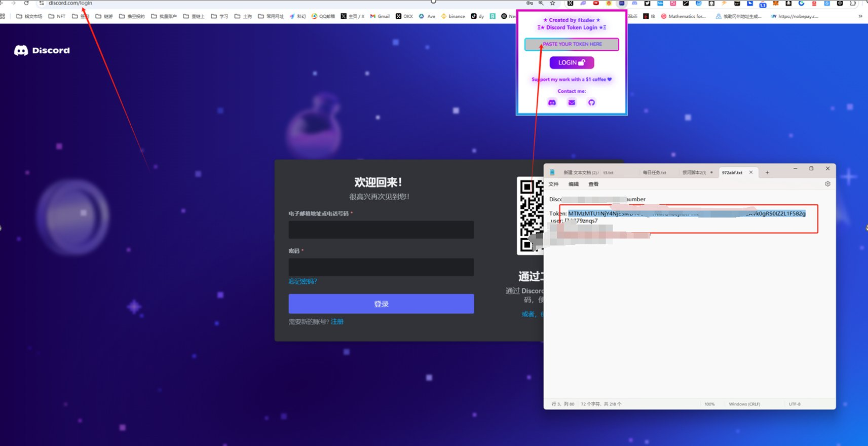Viewport: 868px width, 446px height.
Task: Open the Gmail bookmark
Action: point(380,16)
